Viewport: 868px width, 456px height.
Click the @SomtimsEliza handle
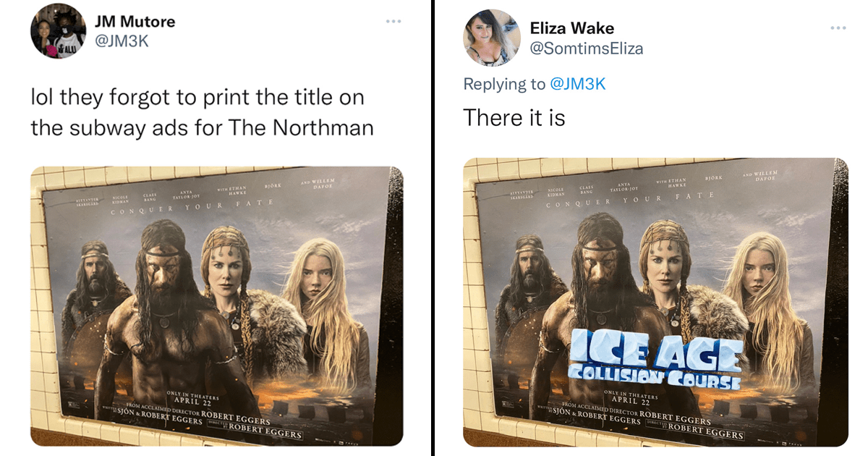pyautogui.click(x=587, y=48)
